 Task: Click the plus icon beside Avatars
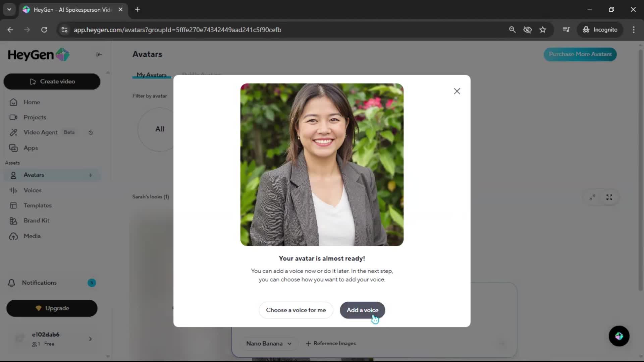[91, 175]
